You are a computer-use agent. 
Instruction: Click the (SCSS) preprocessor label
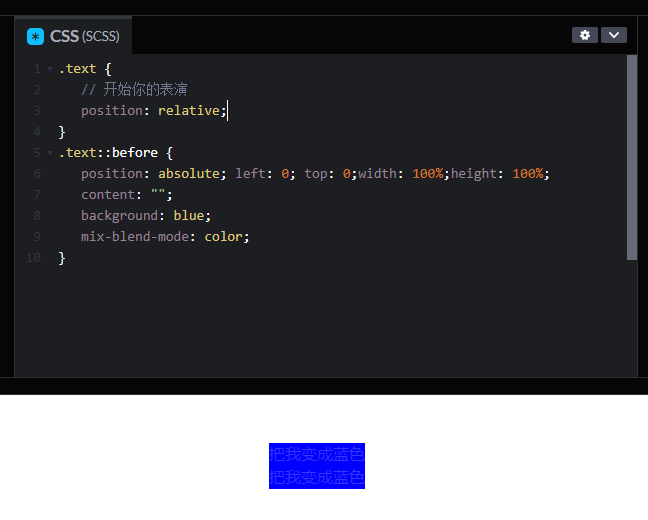click(100, 37)
